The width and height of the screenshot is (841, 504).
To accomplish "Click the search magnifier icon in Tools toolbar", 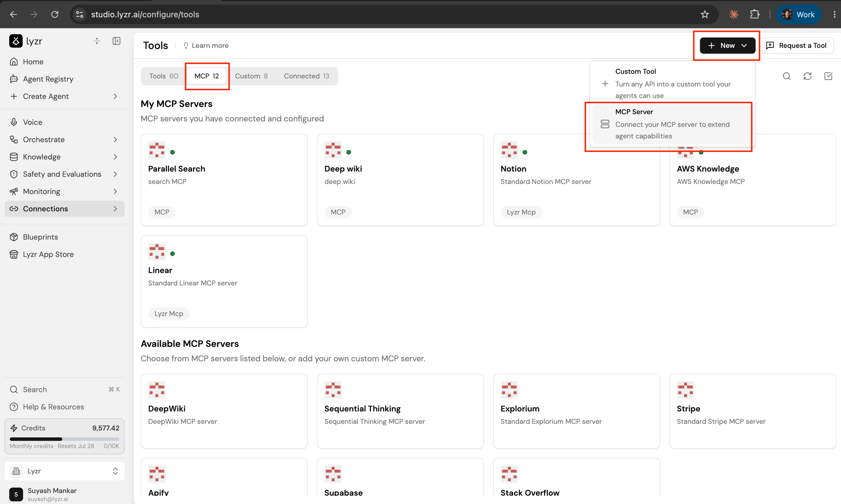I will (x=787, y=76).
